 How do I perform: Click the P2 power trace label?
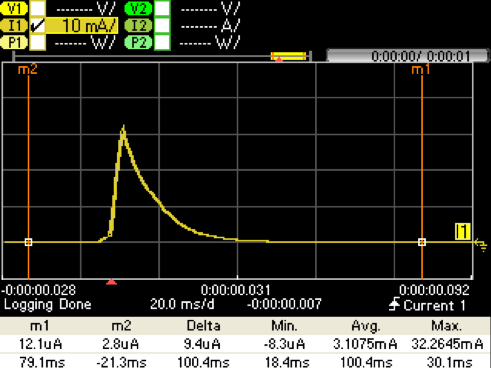pyautogui.click(x=138, y=42)
